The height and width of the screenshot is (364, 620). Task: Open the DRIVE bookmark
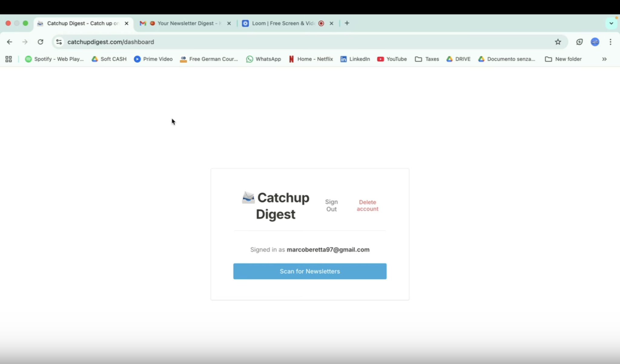click(x=458, y=59)
